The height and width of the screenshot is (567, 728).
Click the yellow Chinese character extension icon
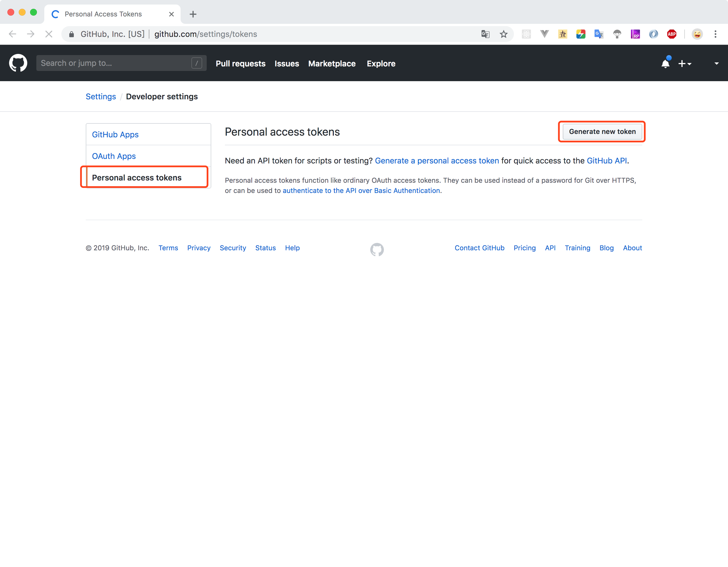563,34
